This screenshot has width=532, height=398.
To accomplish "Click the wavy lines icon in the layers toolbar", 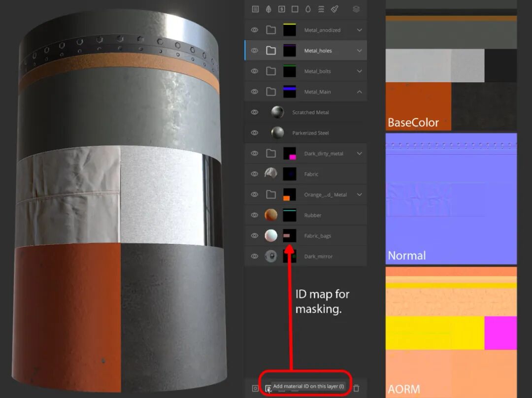I will (321, 9).
